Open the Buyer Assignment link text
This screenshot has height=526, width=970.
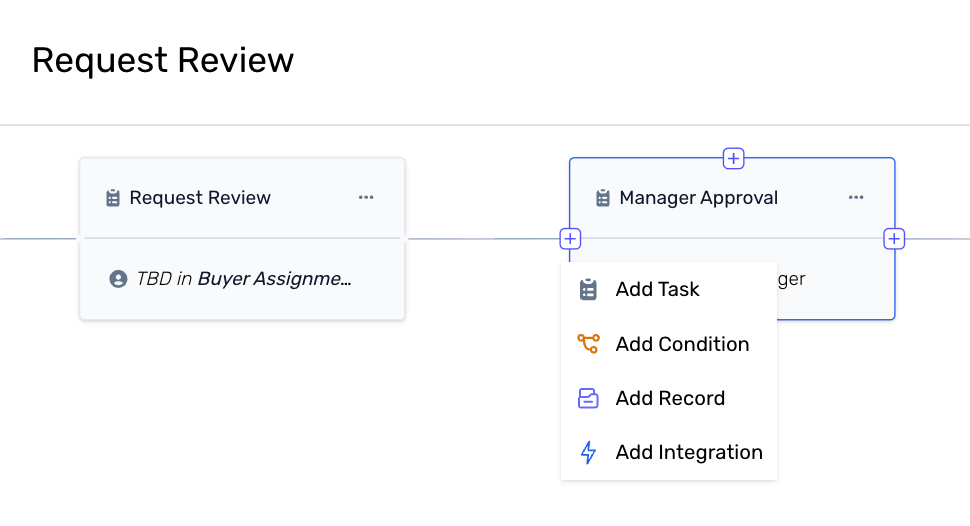point(274,279)
